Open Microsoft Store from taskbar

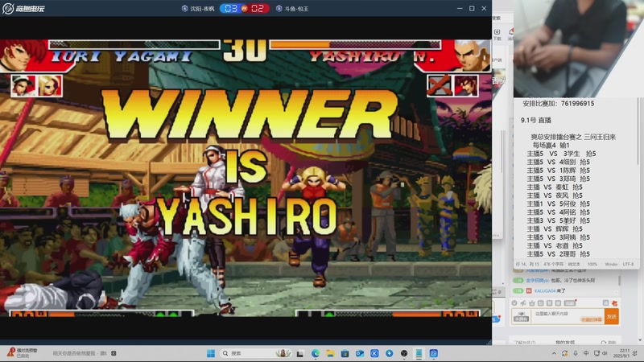tap(345, 353)
